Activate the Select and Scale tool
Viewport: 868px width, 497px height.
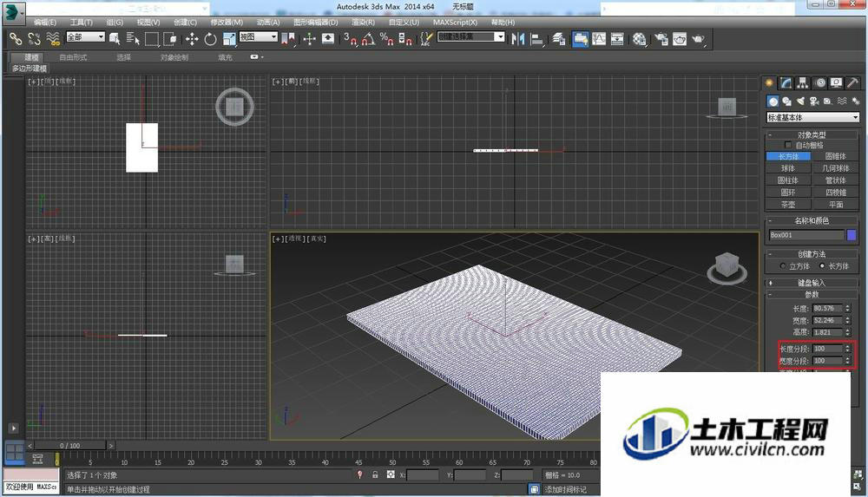click(229, 39)
